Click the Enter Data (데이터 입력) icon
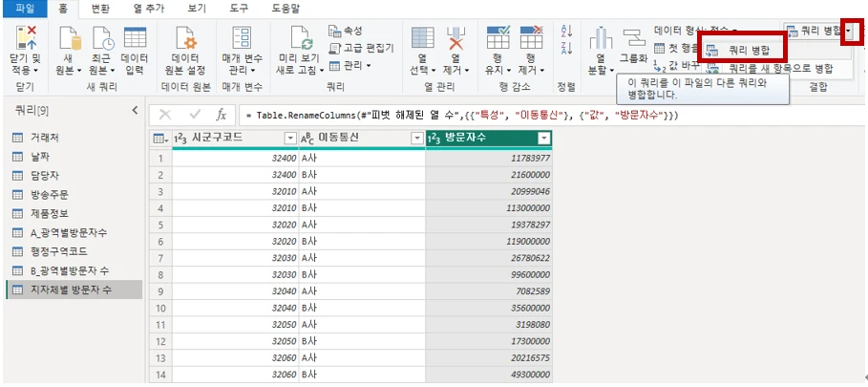Image resolution: width=868 pixels, height=387 pixels. click(135, 37)
